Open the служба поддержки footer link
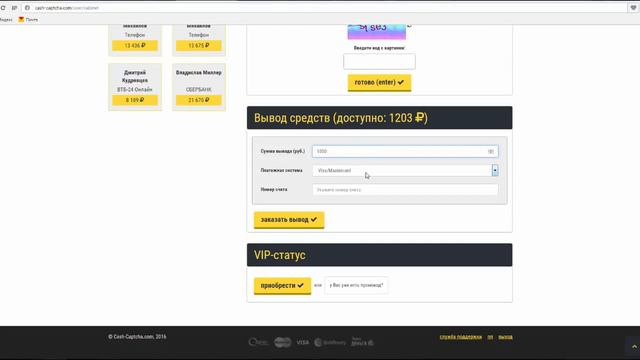Image resolution: width=640 pixels, height=360 pixels. [x=460, y=337]
